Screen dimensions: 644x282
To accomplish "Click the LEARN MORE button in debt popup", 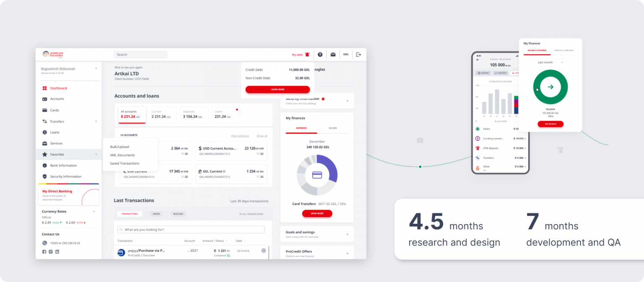I will pyautogui.click(x=278, y=89).
